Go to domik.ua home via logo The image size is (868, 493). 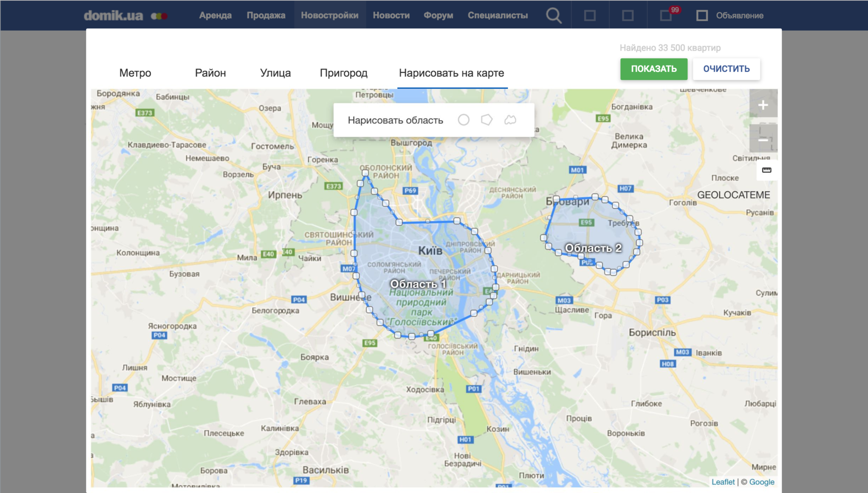tap(126, 16)
